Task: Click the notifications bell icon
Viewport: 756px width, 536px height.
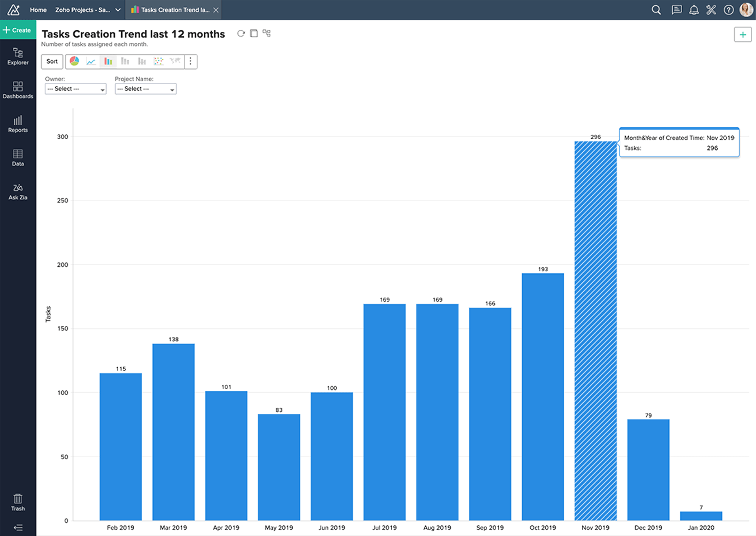Action: coord(694,10)
